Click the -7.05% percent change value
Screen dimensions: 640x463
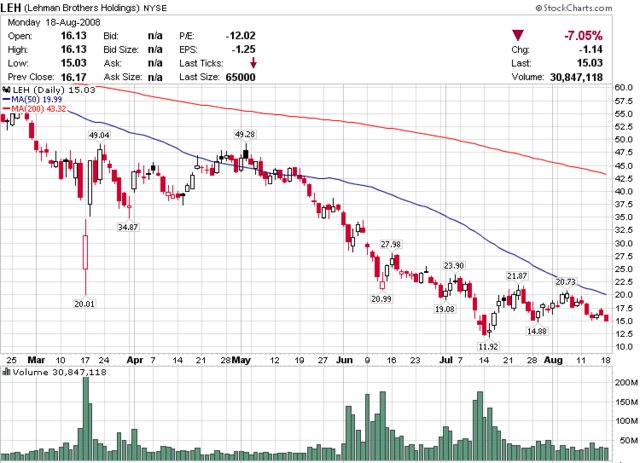583,36
